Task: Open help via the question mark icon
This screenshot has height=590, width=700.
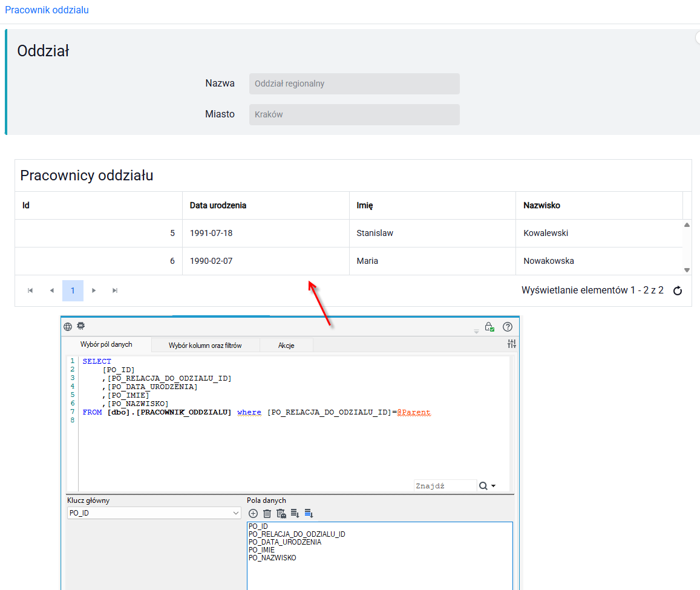Action: pos(508,327)
